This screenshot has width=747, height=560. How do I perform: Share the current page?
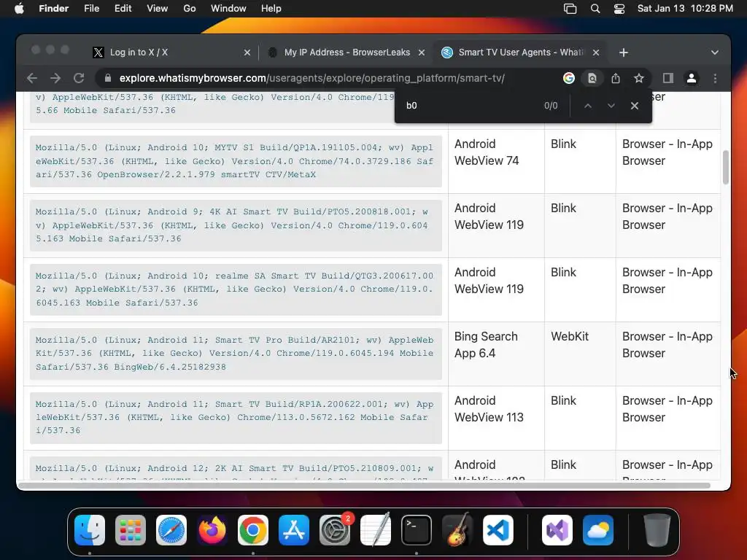(x=616, y=78)
